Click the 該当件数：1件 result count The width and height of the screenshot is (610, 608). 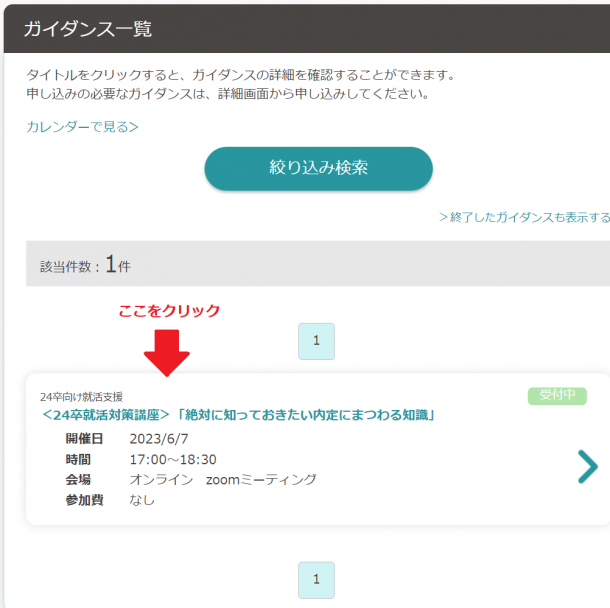tap(85, 265)
